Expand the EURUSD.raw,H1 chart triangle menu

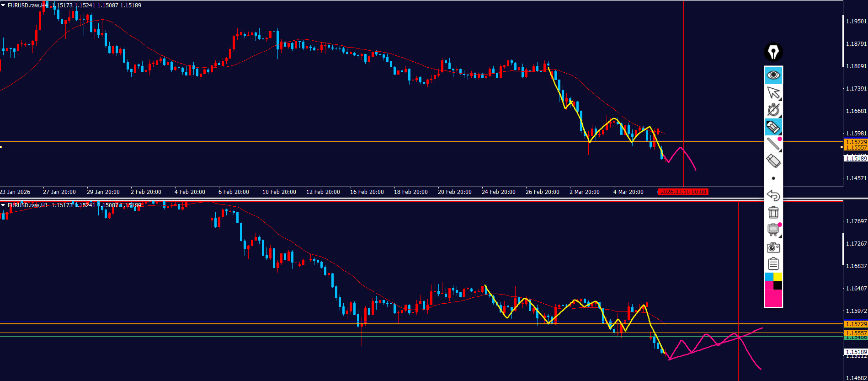[3, 205]
